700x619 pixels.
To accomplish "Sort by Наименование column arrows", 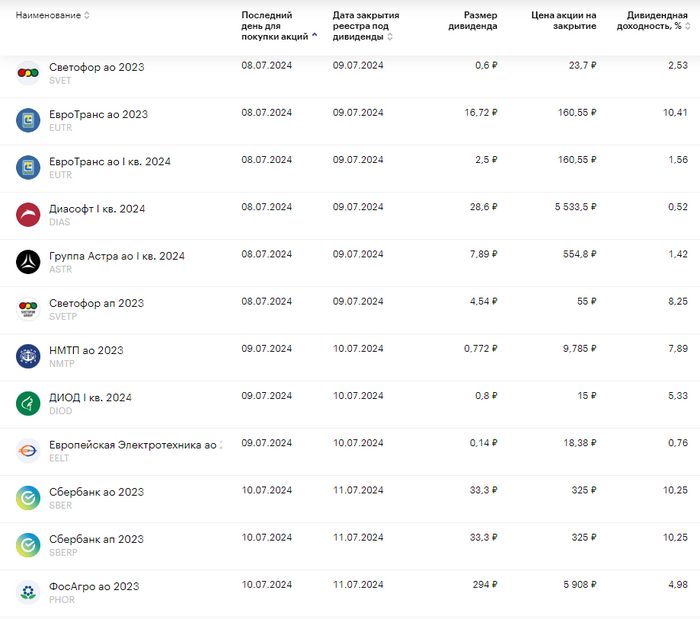I will coord(87,15).
